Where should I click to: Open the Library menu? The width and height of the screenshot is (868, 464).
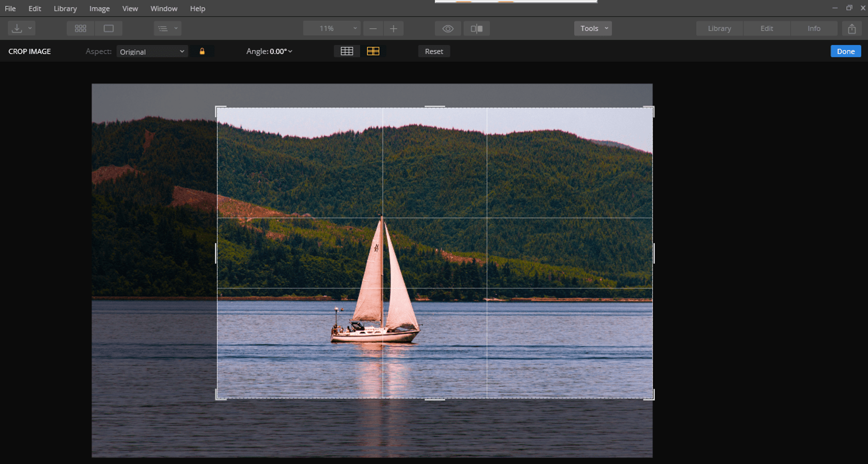point(65,8)
